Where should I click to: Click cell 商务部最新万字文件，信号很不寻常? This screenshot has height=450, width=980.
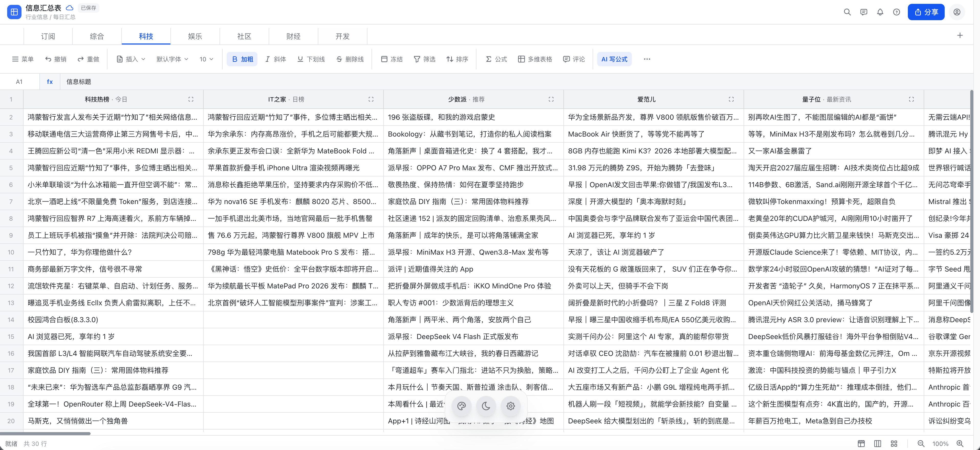[x=113, y=269]
